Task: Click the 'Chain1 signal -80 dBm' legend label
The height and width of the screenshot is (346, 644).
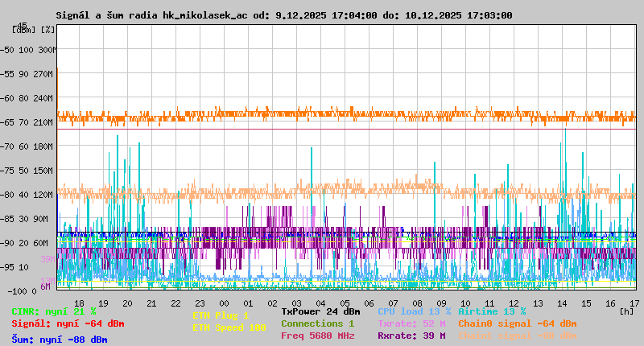Action: click(x=518, y=336)
